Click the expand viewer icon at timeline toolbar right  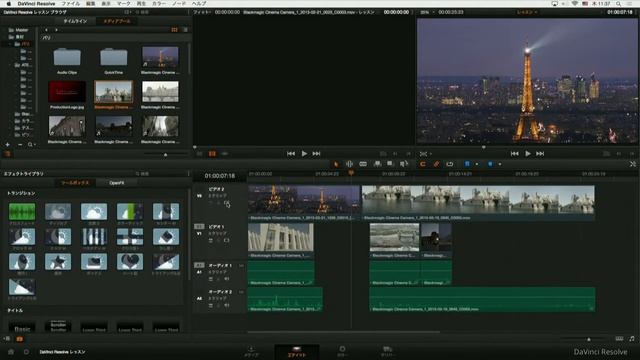pyautogui.click(x=632, y=164)
